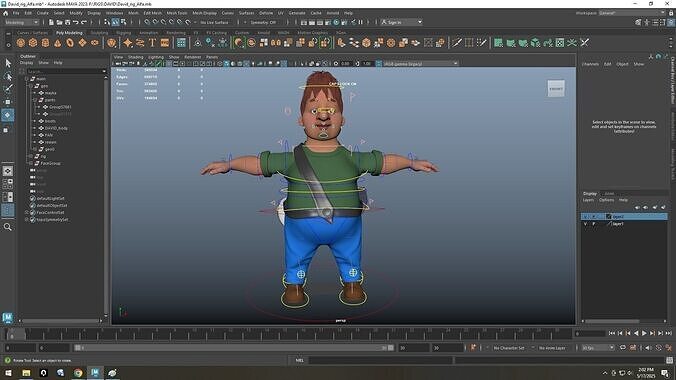
Task: Open the Workspace selector dropdown
Action: pyautogui.click(x=632, y=13)
